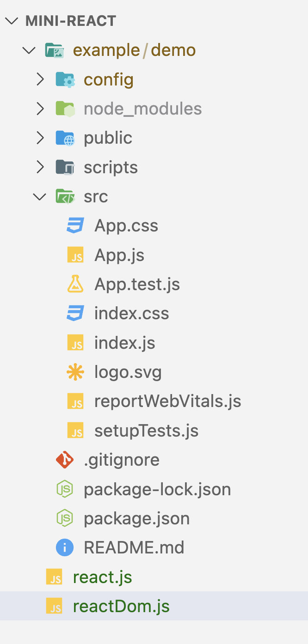Screen dimensions: 308x644
Task: Expand the config folder chevron
Action: [x=40, y=80]
